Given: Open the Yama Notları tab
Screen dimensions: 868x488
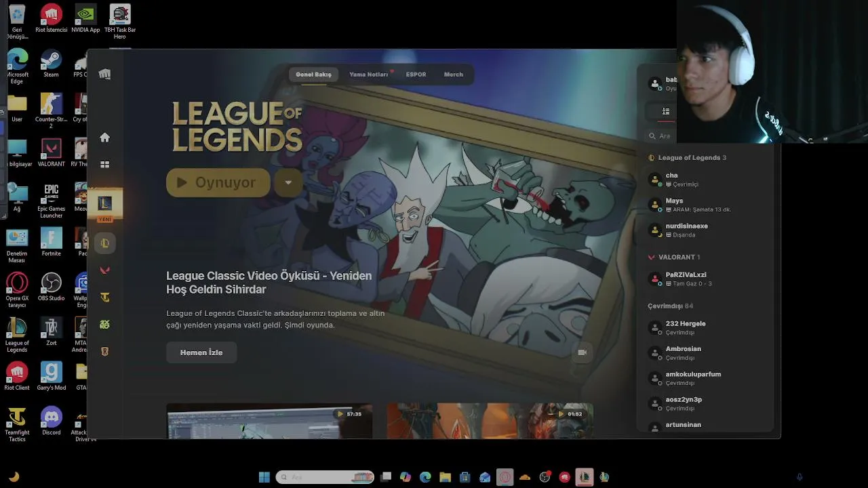Looking at the screenshot, I should (369, 75).
